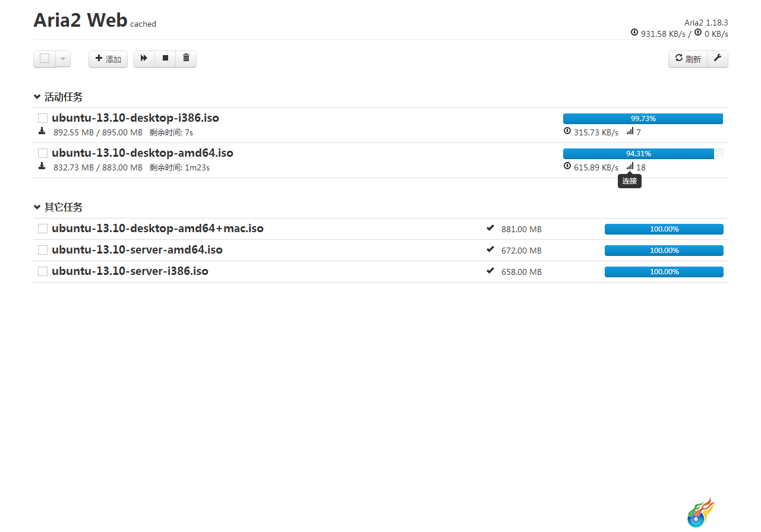The height and width of the screenshot is (532, 761).
Task: Click speed icon beside 615.89 KB/s
Action: pyautogui.click(x=567, y=166)
